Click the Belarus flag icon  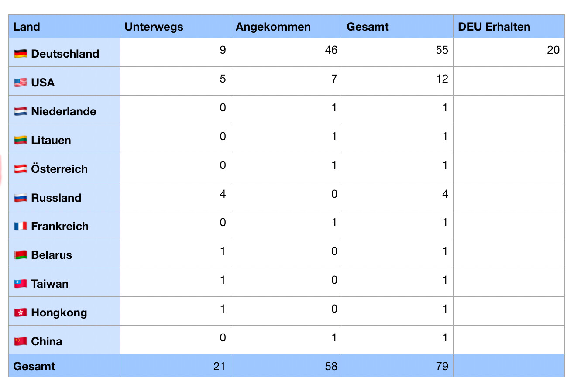[21, 255]
